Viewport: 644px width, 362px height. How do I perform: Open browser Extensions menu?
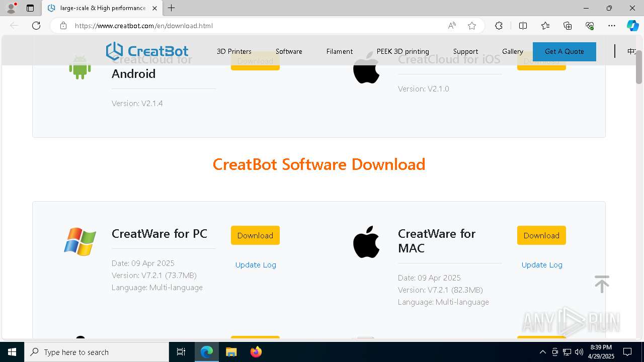click(x=499, y=26)
